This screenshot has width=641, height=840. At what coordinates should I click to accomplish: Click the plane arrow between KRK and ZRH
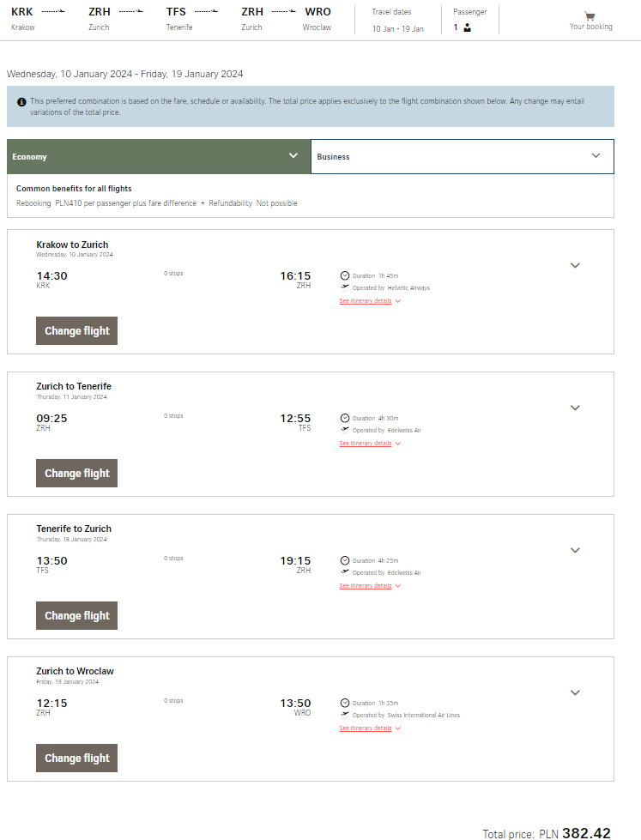[53, 11]
